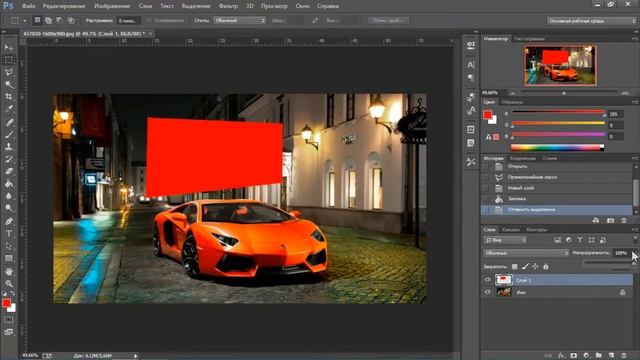Open Character panel icon in dock
This screenshot has height=360, width=640.
(x=471, y=64)
